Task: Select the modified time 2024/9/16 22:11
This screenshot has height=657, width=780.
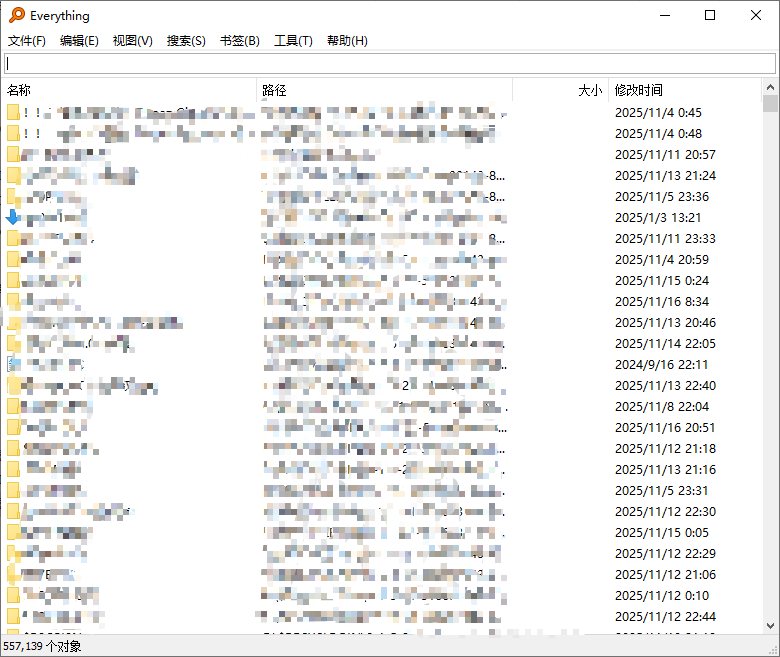Action: tap(661, 365)
